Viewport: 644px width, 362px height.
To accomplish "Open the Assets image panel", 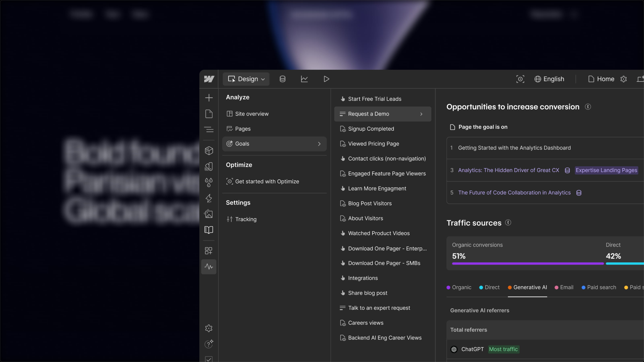I will point(209,214).
